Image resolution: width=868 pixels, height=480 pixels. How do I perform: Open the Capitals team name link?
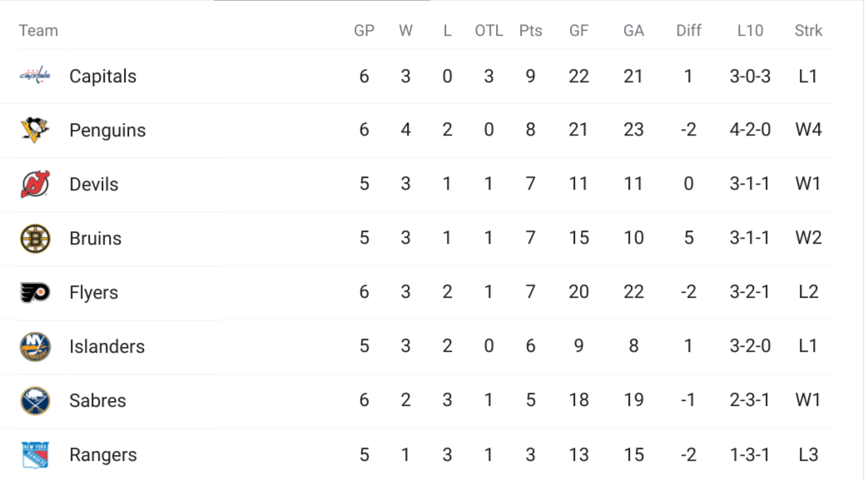click(103, 76)
